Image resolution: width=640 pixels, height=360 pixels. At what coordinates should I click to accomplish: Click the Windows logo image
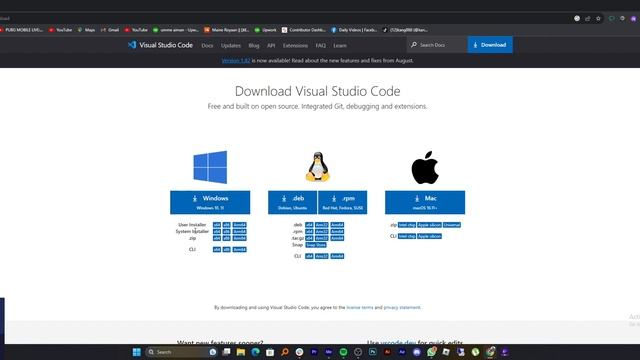pos(210,167)
